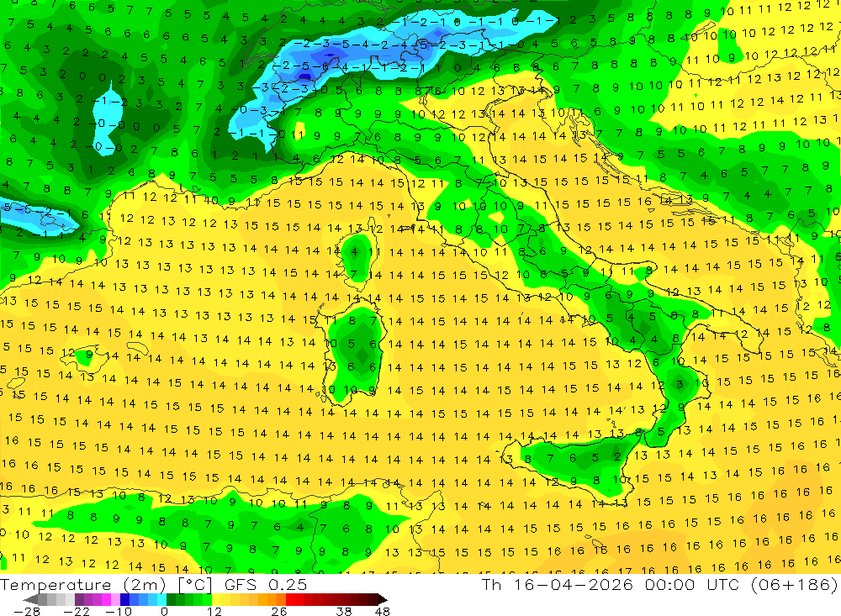Click the '12' legend scale label
841x616 pixels.
214,611
